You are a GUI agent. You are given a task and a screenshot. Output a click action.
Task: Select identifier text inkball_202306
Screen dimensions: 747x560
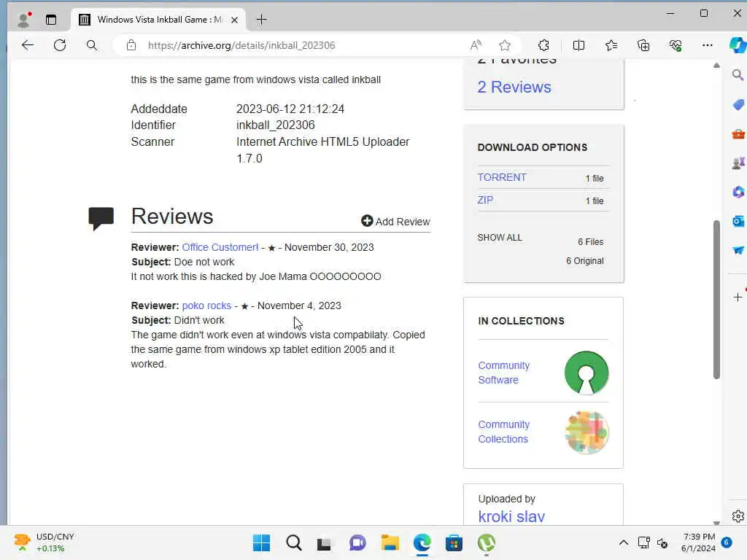tap(275, 125)
